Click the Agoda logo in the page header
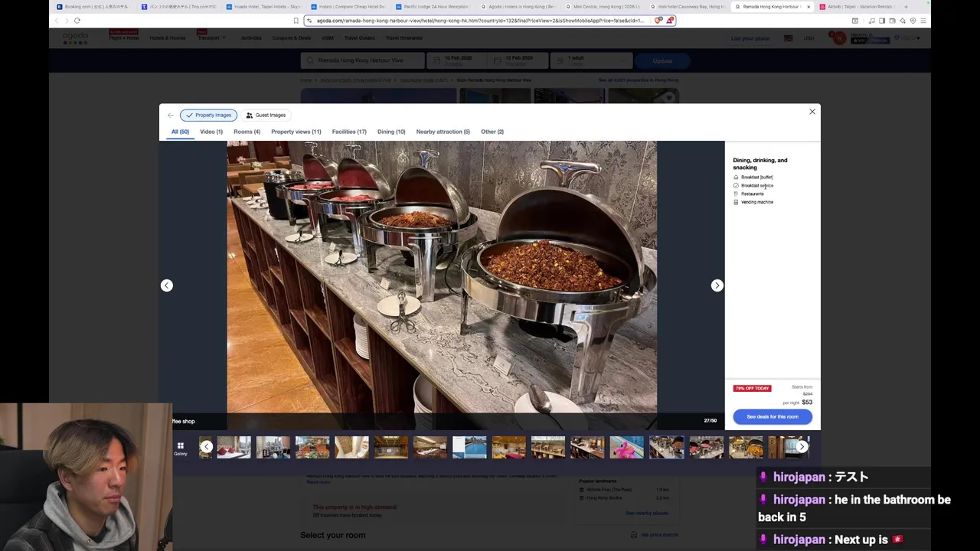Screen dimensions: 980x551 tap(75, 37)
